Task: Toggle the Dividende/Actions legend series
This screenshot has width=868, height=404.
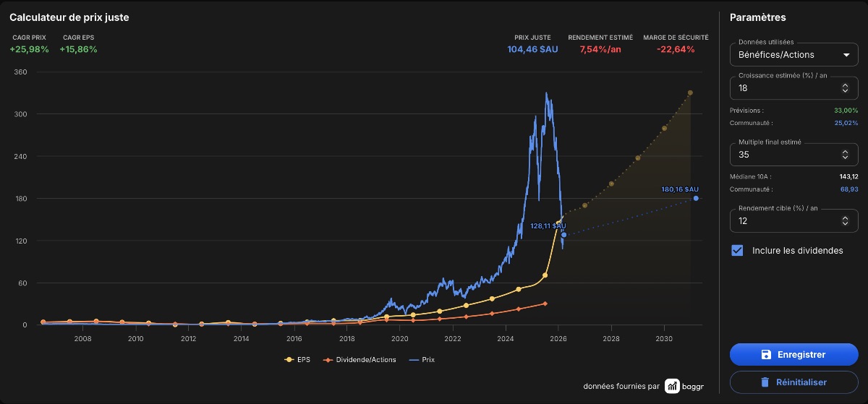Action: click(x=360, y=359)
